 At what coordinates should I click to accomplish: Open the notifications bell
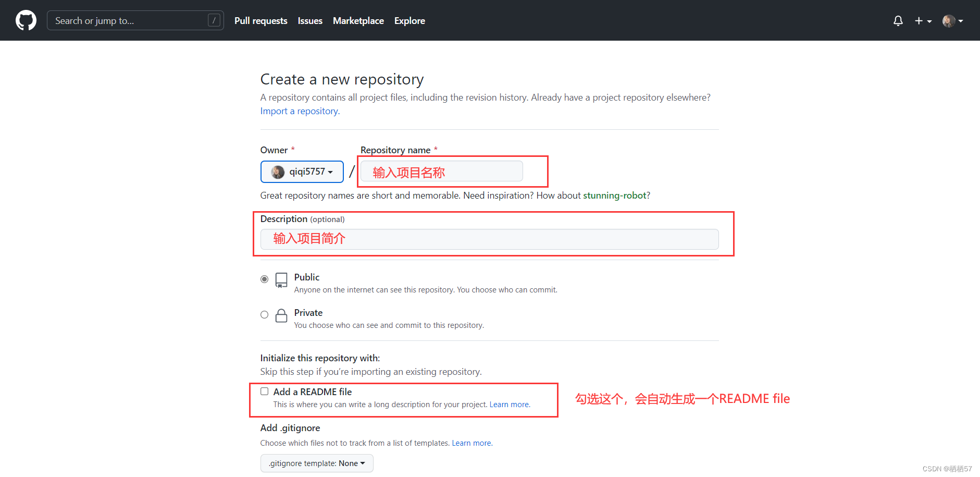click(898, 21)
